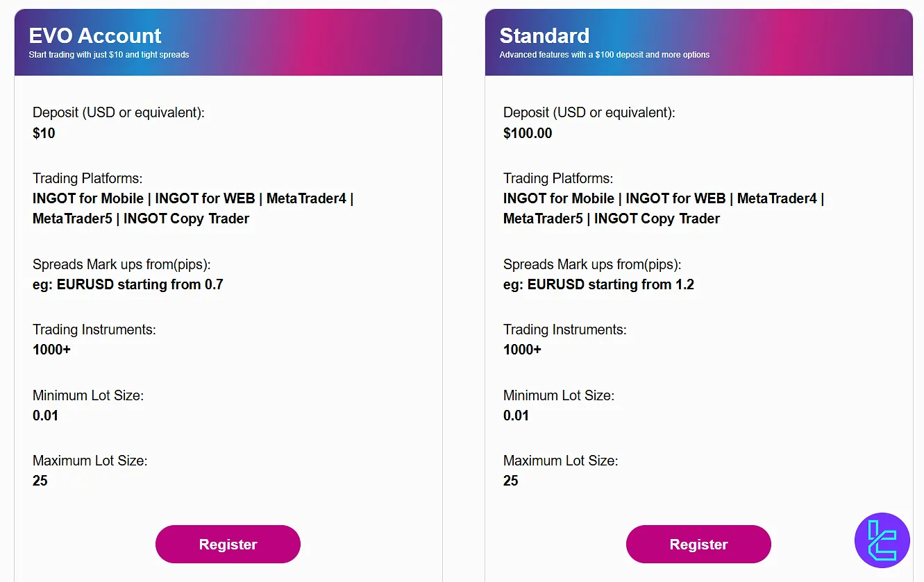Register for the Standard account
The width and height of the screenshot is (924, 582).
coord(698,545)
